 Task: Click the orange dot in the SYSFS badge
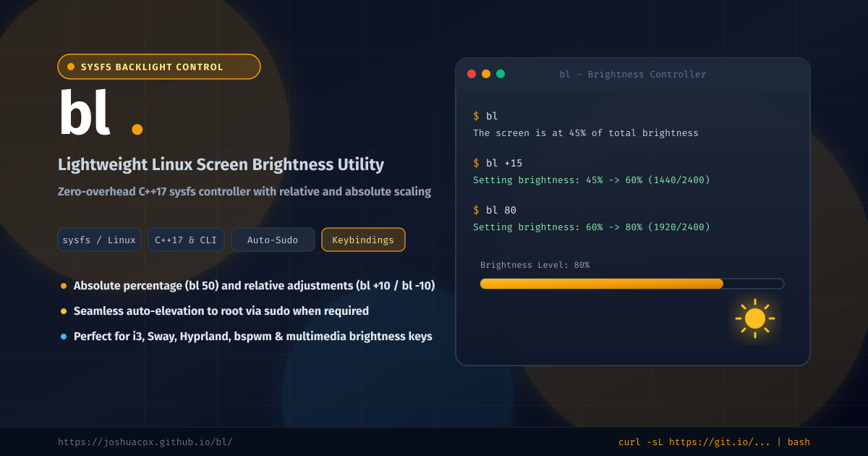(x=71, y=67)
